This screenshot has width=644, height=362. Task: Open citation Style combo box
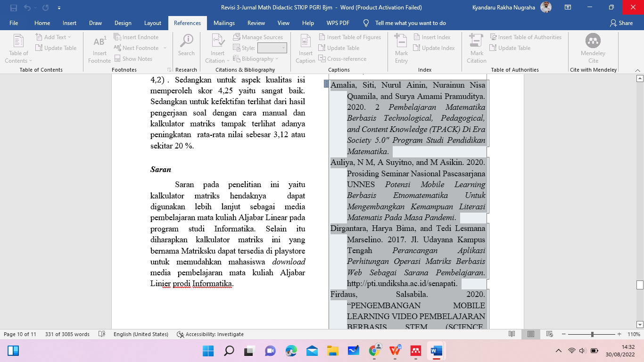point(272,48)
